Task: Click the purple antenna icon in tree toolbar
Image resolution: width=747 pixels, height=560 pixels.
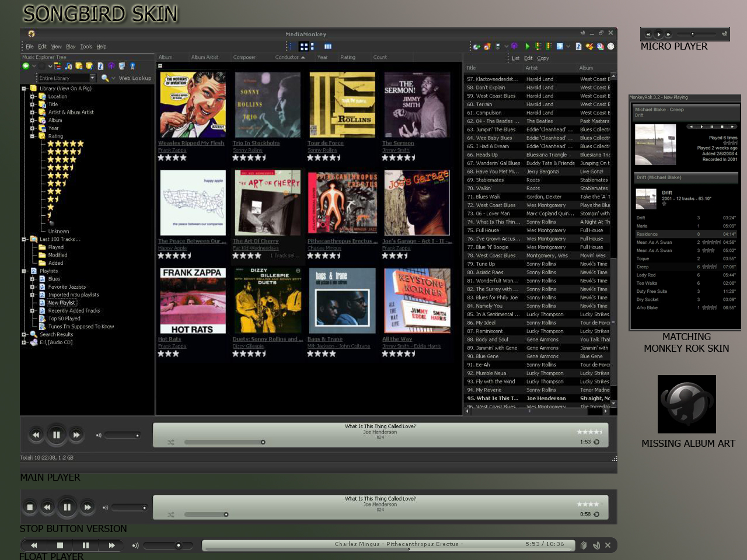Action: [x=111, y=66]
